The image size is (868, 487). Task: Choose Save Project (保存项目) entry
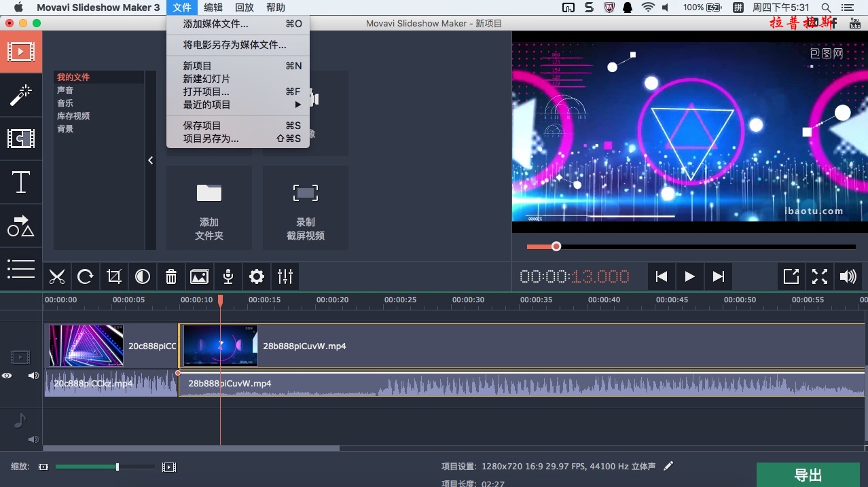pyautogui.click(x=238, y=126)
